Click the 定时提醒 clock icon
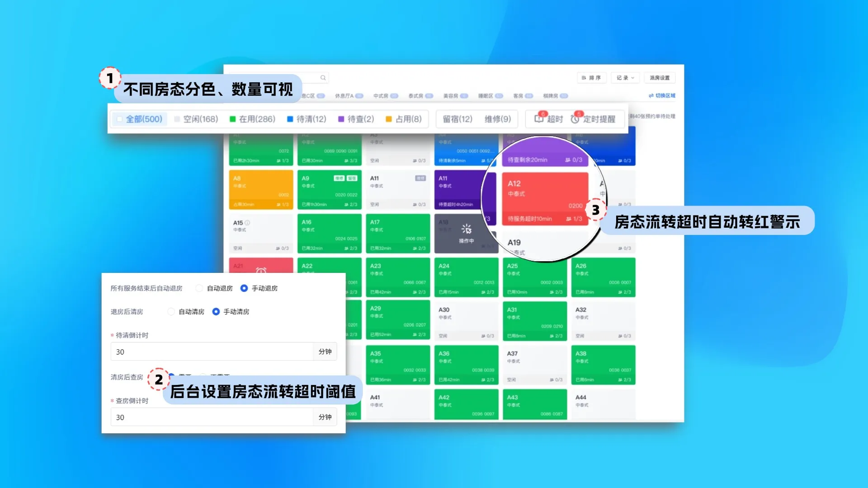 coord(575,119)
